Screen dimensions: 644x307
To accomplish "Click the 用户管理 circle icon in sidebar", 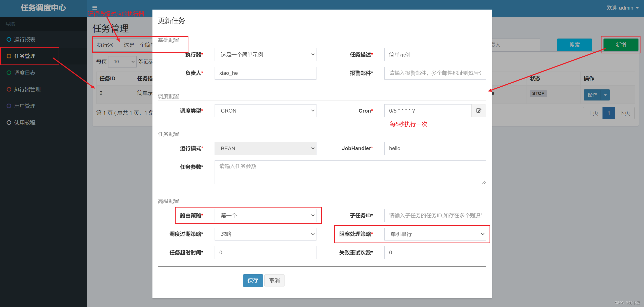I will pyautogui.click(x=9, y=106).
